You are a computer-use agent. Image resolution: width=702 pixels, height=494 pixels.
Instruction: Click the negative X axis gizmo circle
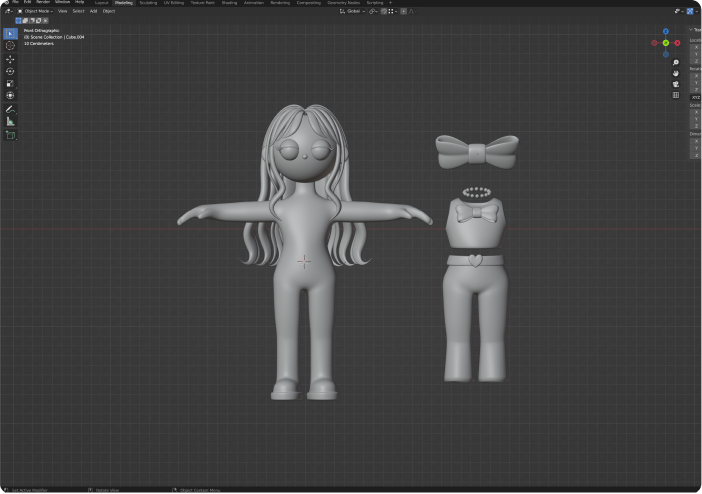655,43
